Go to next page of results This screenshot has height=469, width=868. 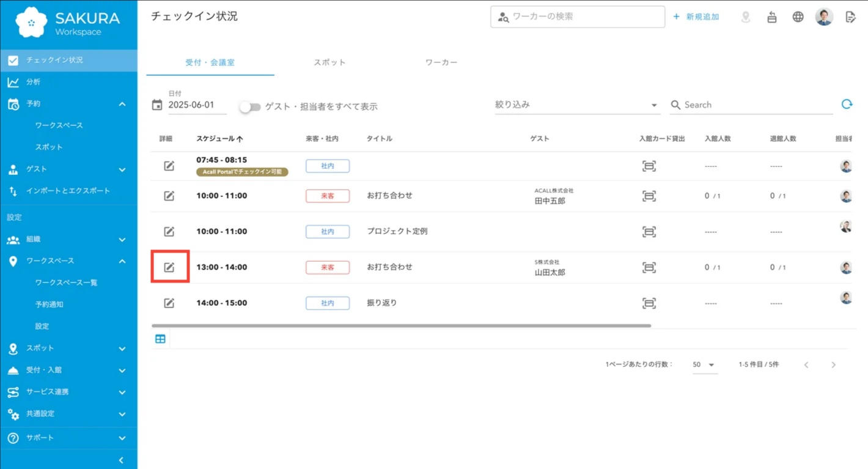click(x=833, y=365)
